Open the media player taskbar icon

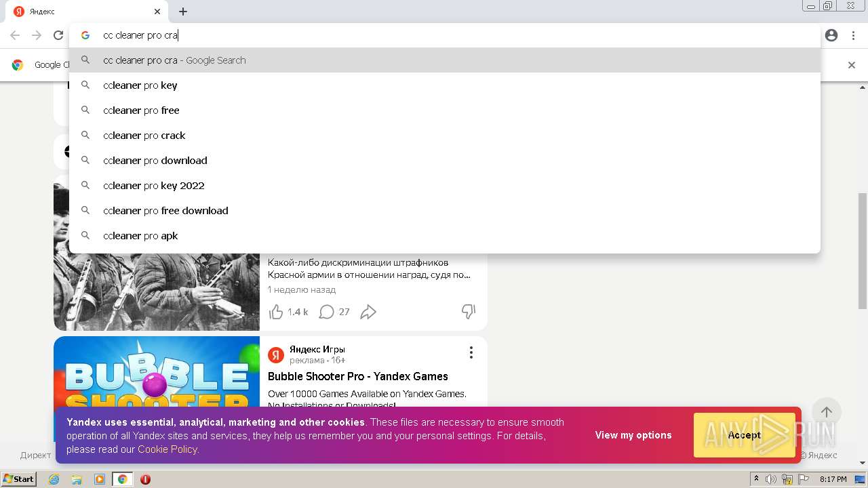(x=100, y=479)
